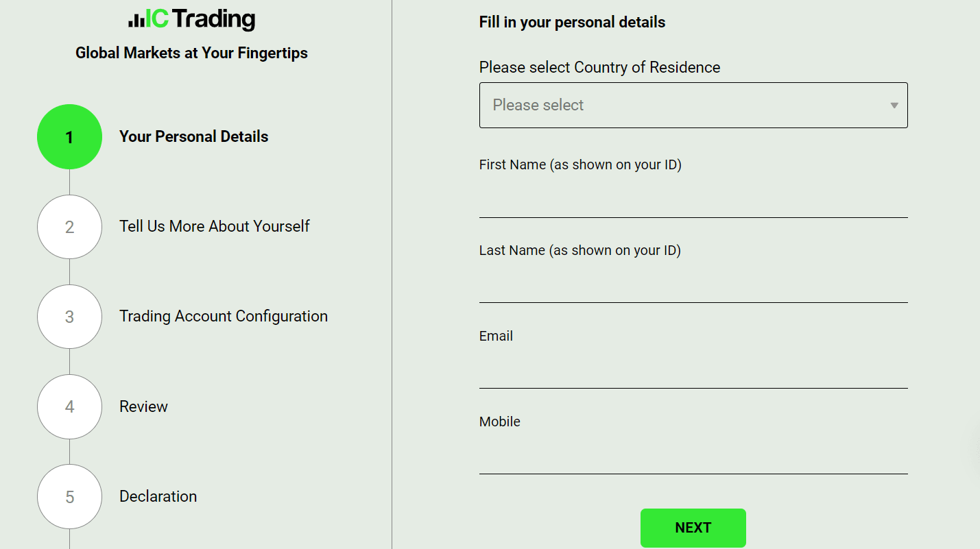The width and height of the screenshot is (980, 549).
Task: Focus the Last Name input field
Action: pos(693,286)
